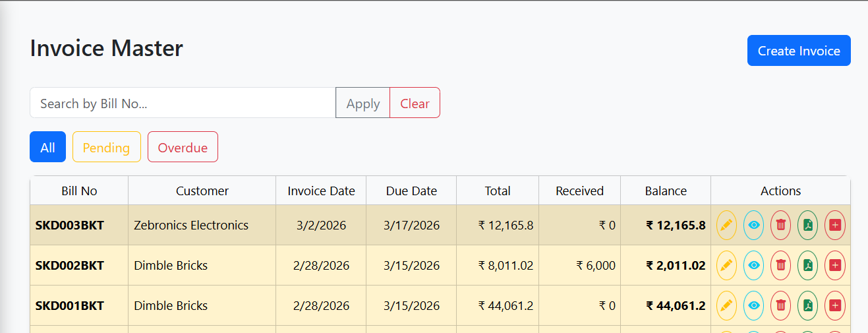
Task: Select bill number SKD003BKT cell
Action: [x=79, y=225]
